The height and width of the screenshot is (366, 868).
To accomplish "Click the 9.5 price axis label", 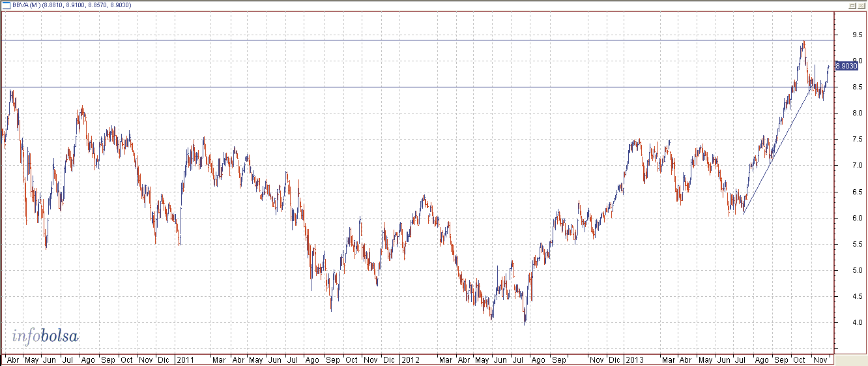I will 857,35.
